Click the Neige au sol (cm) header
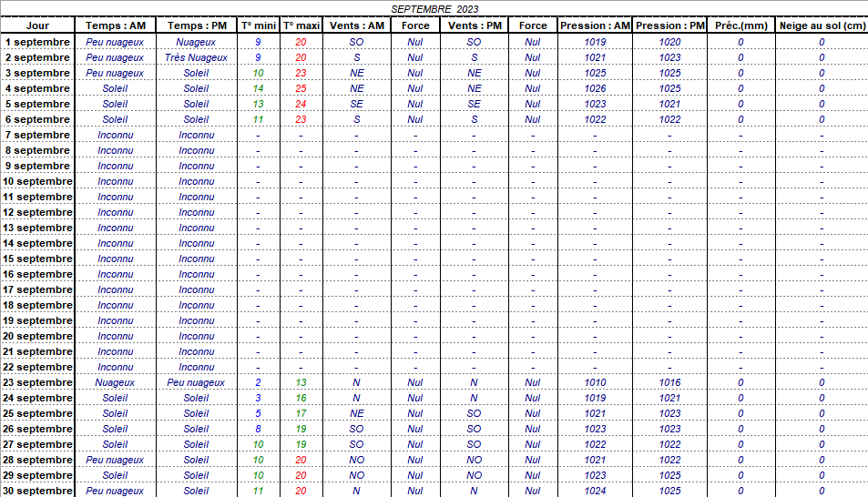Screen dimensions: 868x497 pos(822,25)
